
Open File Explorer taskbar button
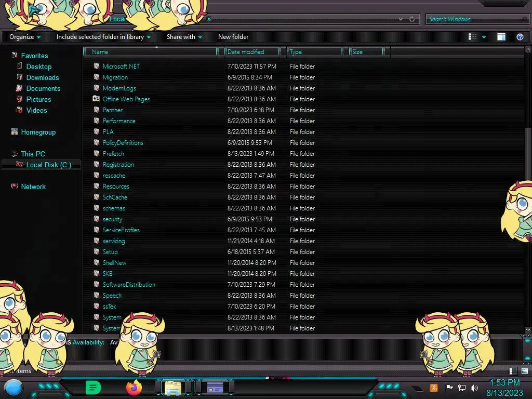click(x=173, y=388)
